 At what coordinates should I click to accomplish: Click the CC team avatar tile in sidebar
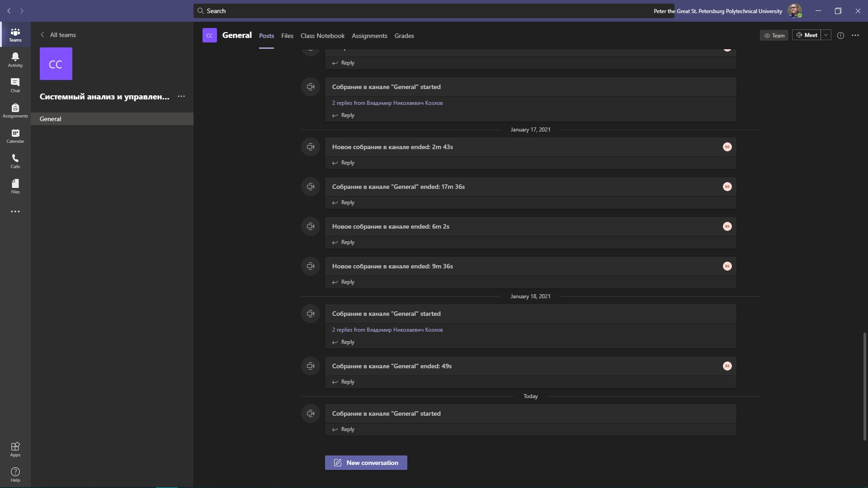pos(56,64)
